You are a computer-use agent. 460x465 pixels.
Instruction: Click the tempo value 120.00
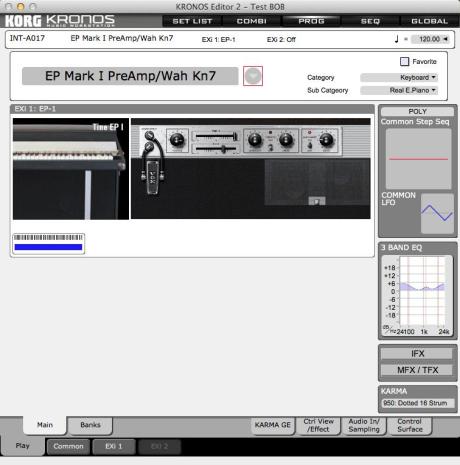tap(429, 39)
